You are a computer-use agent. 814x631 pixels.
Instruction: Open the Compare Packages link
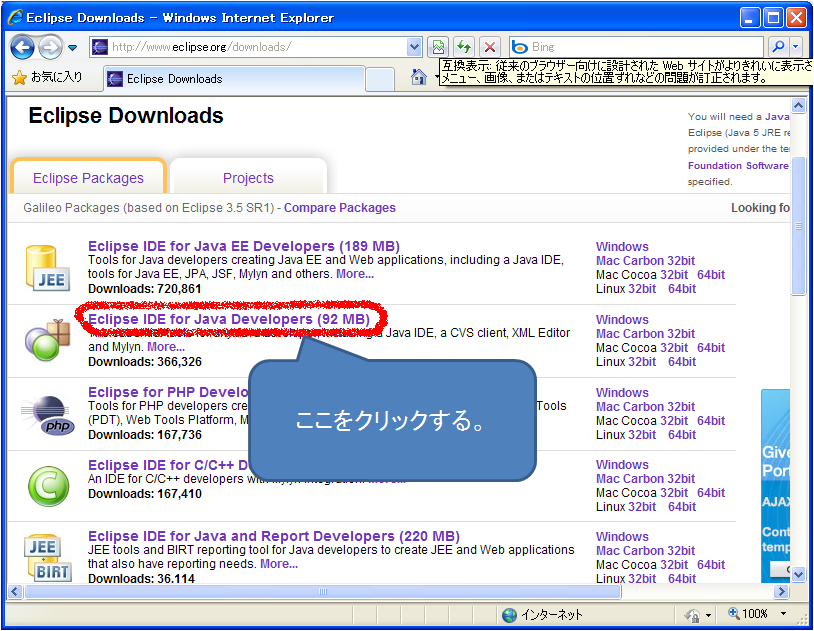coord(340,208)
